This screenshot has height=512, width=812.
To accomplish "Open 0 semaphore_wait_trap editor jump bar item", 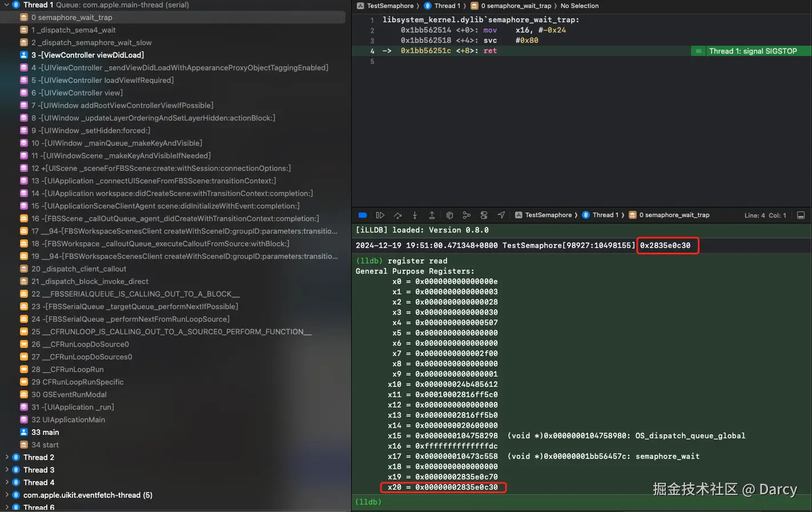I will pyautogui.click(x=511, y=6).
